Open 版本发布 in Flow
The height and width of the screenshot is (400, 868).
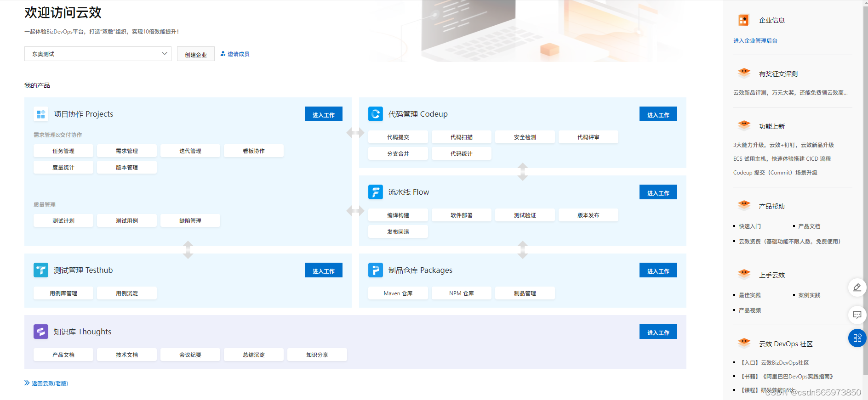click(x=588, y=215)
